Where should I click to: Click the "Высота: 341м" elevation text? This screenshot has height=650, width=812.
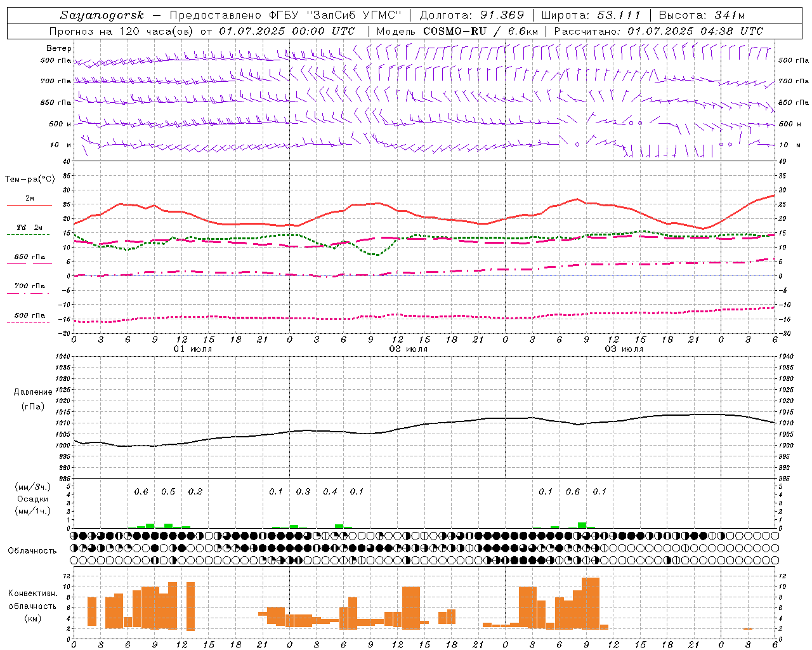tap(702, 15)
